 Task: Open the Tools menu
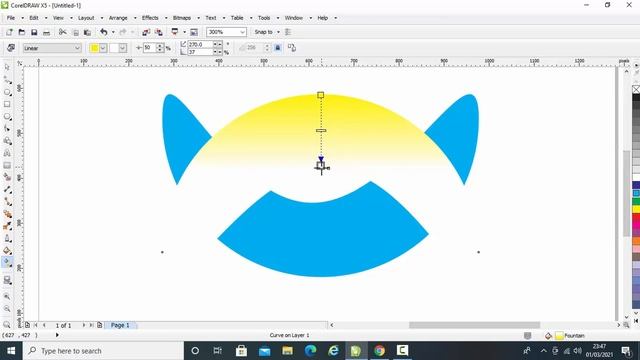264,18
